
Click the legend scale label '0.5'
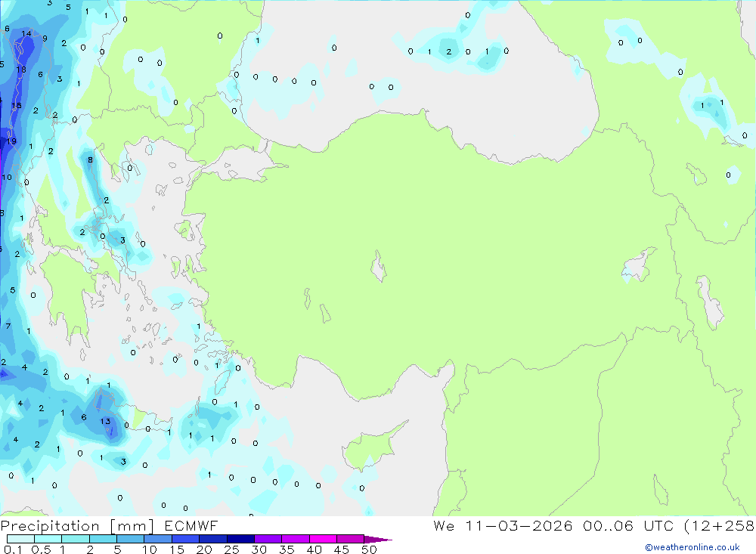pos(41,549)
